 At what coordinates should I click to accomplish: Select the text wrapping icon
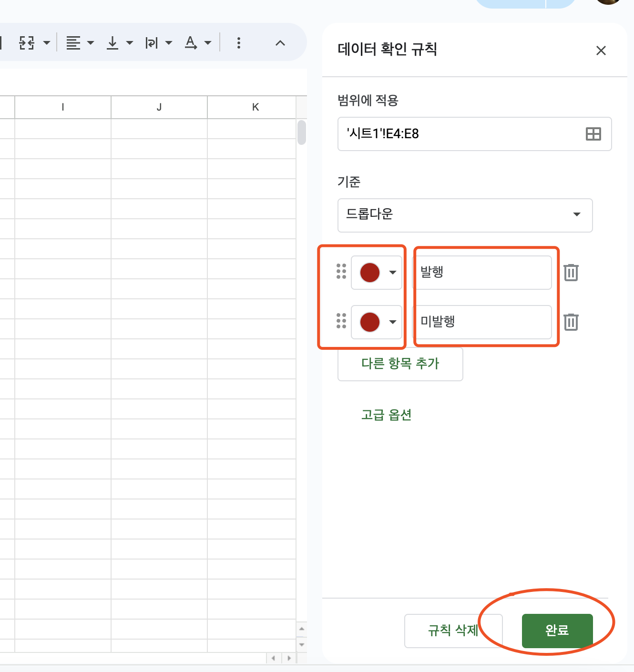tap(153, 43)
